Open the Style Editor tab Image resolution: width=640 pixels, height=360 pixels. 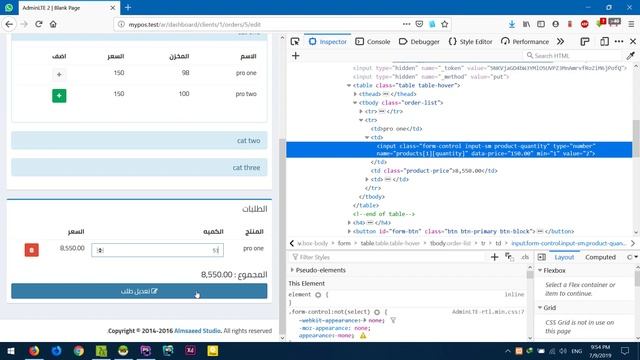[470, 42]
